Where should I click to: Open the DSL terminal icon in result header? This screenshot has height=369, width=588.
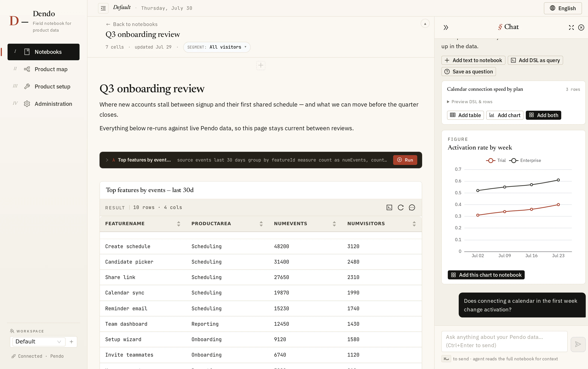point(389,207)
